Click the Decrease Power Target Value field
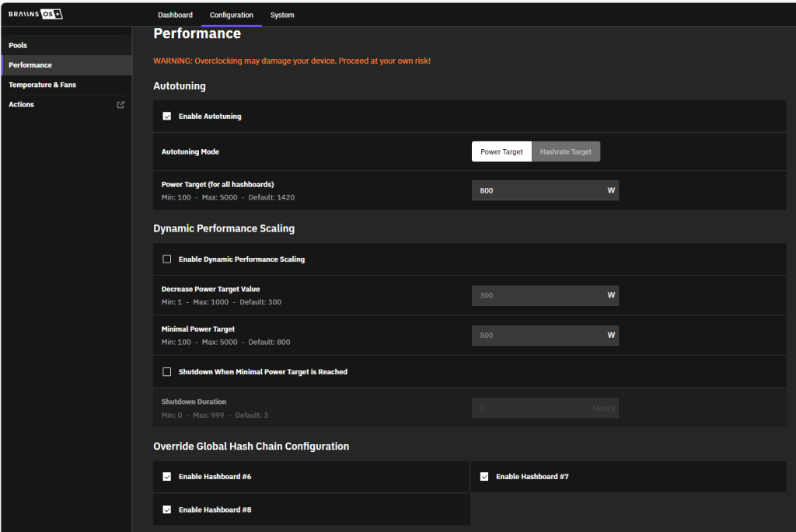 536,295
